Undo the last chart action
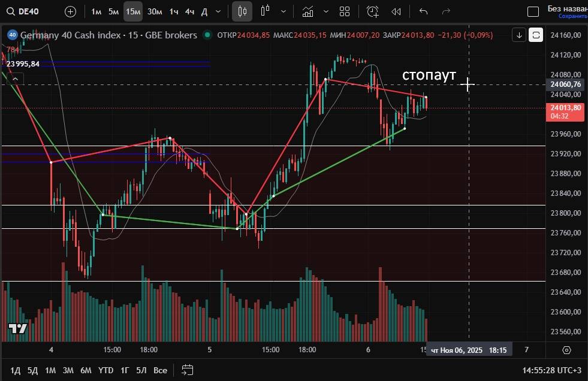This screenshot has width=588, height=381. pos(424,11)
